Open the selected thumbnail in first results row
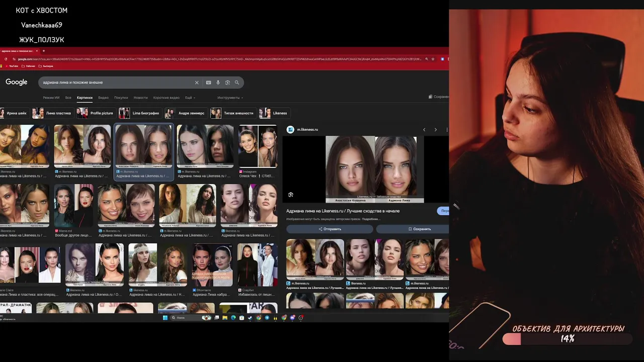Screen dimensions: 644x362 [x=144, y=146]
